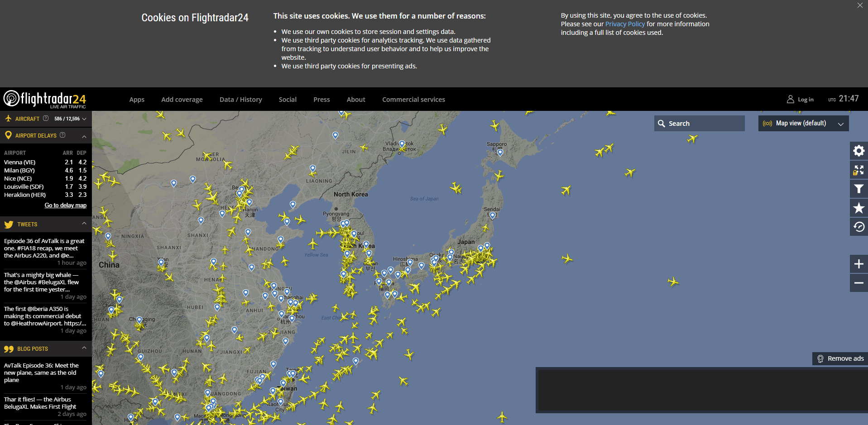Click the Flightradar24 logo

tap(45, 99)
